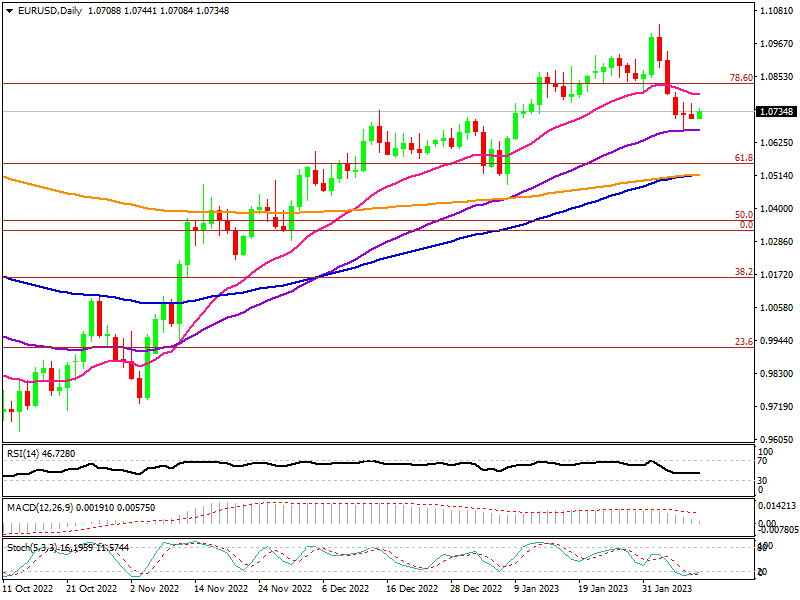The height and width of the screenshot is (600, 800).
Task: Click the 1.10810 price axis label
Action: pyautogui.click(x=776, y=11)
